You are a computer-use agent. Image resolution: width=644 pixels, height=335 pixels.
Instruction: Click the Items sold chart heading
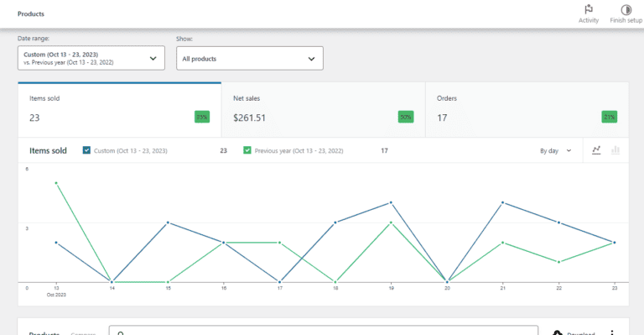click(48, 151)
